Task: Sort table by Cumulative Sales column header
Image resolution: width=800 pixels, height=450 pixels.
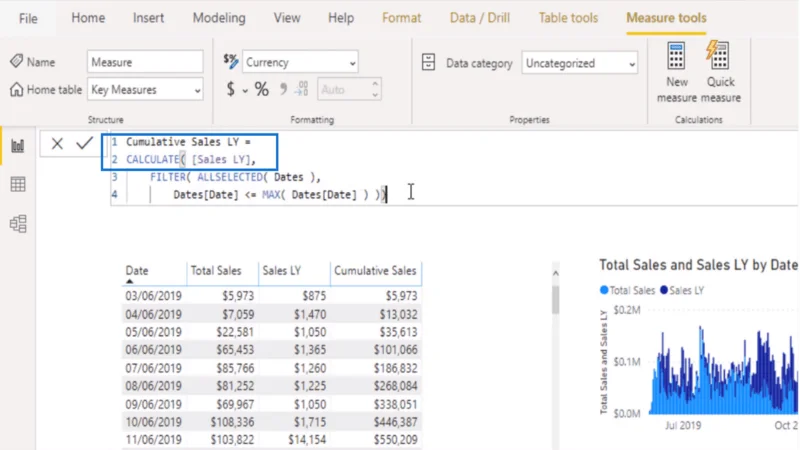Action: click(x=375, y=271)
